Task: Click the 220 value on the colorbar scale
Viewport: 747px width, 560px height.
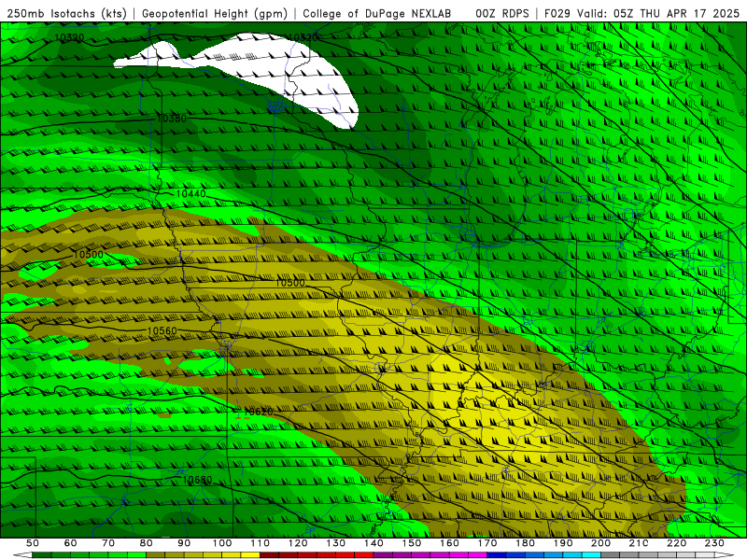Action: point(676,543)
